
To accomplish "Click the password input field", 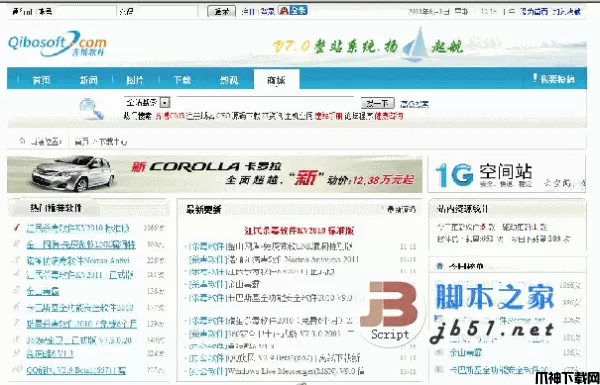I will [x=165, y=11].
